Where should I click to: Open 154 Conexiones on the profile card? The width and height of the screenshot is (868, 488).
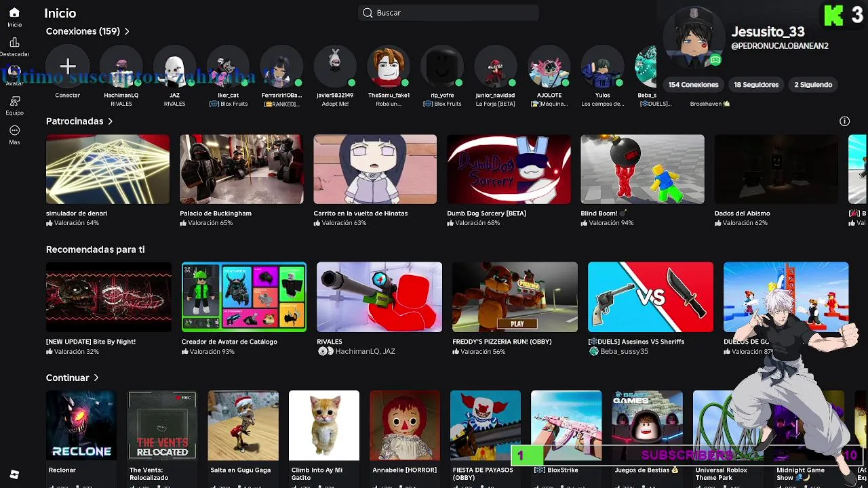pyautogui.click(x=693, y=85)
